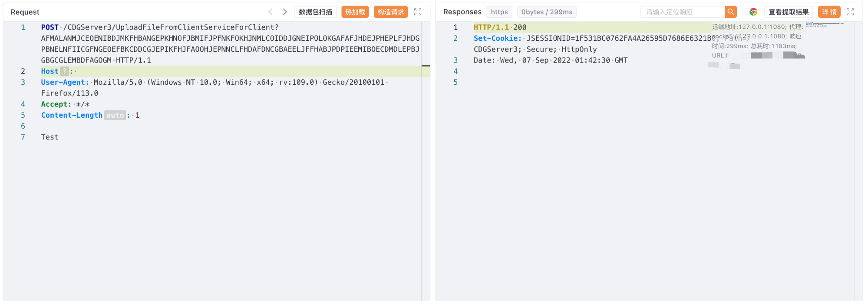The width and height of the screenshot is (868, 305).
Task: Click the orange search icon button
Action: tap(731, 12)
